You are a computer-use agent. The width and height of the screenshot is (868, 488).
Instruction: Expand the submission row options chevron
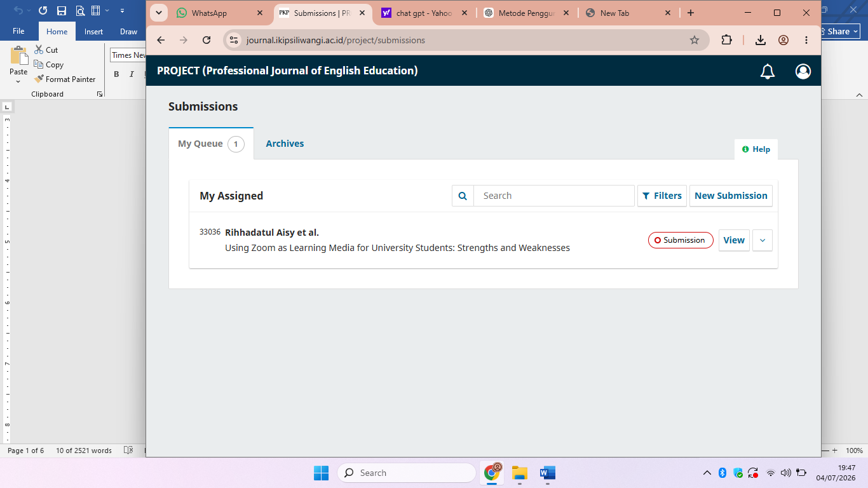(763, 240)
